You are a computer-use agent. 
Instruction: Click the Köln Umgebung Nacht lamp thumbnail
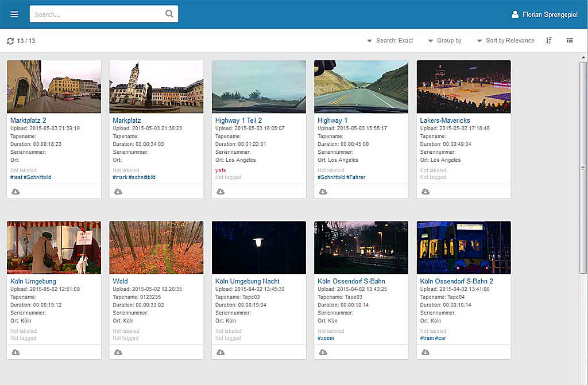259,247
